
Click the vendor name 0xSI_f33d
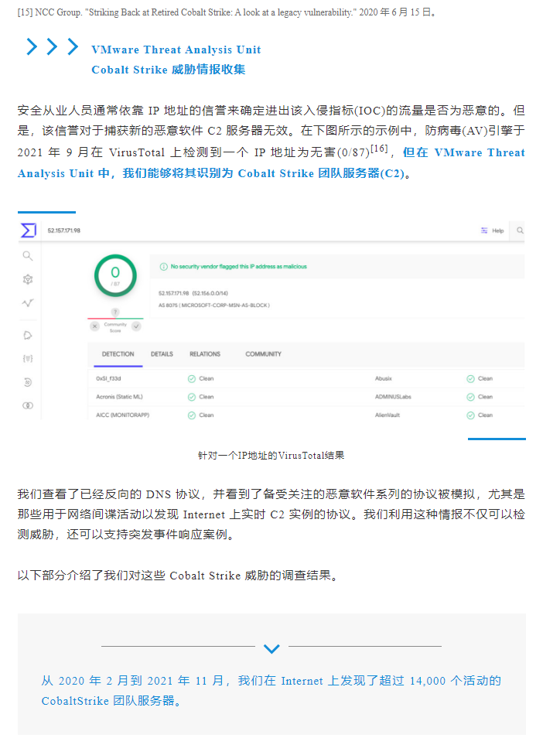(108, 378)
